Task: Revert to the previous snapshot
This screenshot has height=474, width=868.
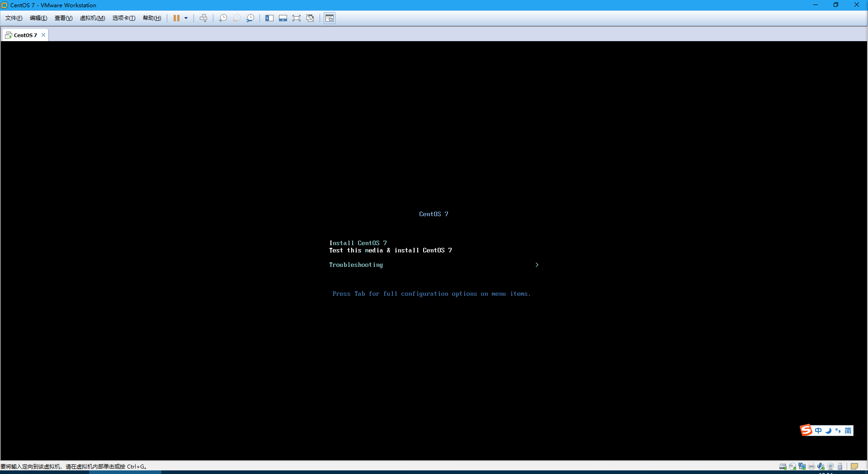Action: click(x=236, y=18)
